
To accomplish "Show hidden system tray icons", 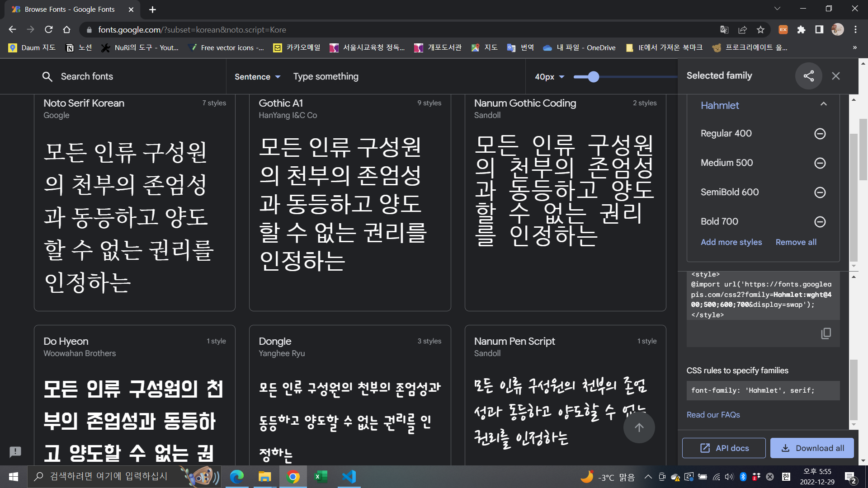I will (x=648, y=477).
